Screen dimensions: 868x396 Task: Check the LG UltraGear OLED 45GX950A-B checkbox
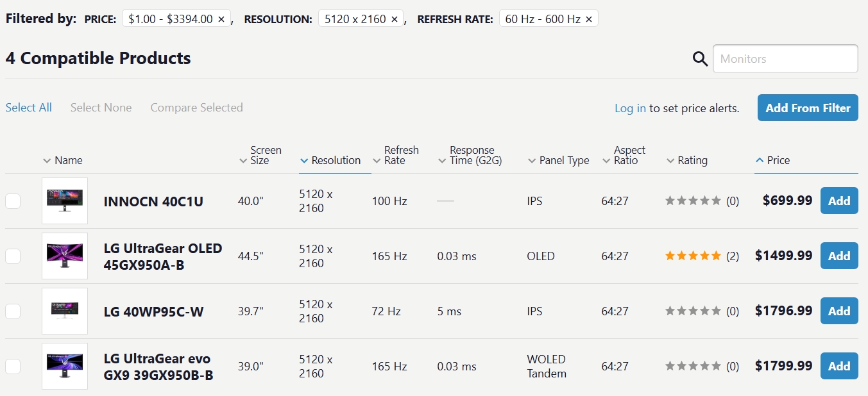tap(13, 256)
